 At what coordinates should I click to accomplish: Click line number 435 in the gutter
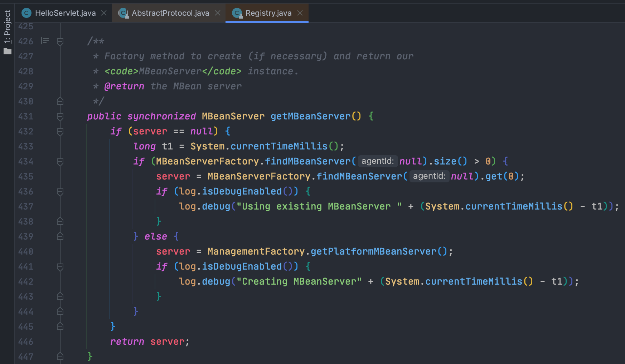26,177
